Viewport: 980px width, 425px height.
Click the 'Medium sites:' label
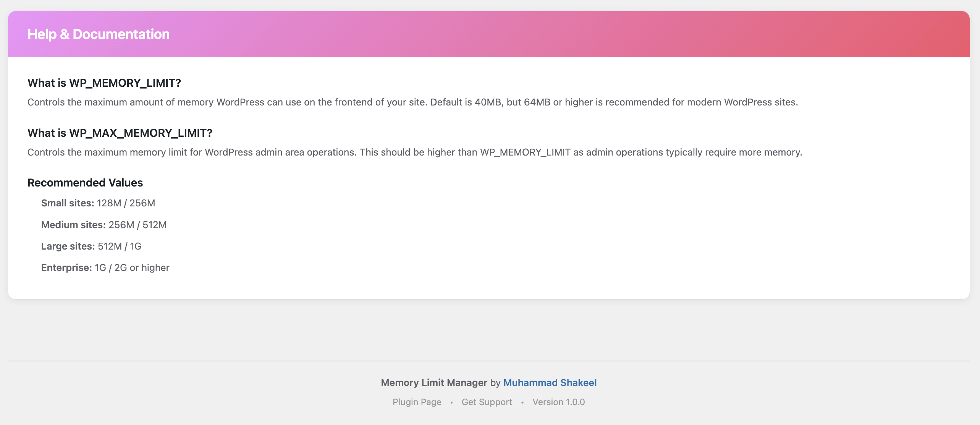pyautogui.click(x=73, y=225)
